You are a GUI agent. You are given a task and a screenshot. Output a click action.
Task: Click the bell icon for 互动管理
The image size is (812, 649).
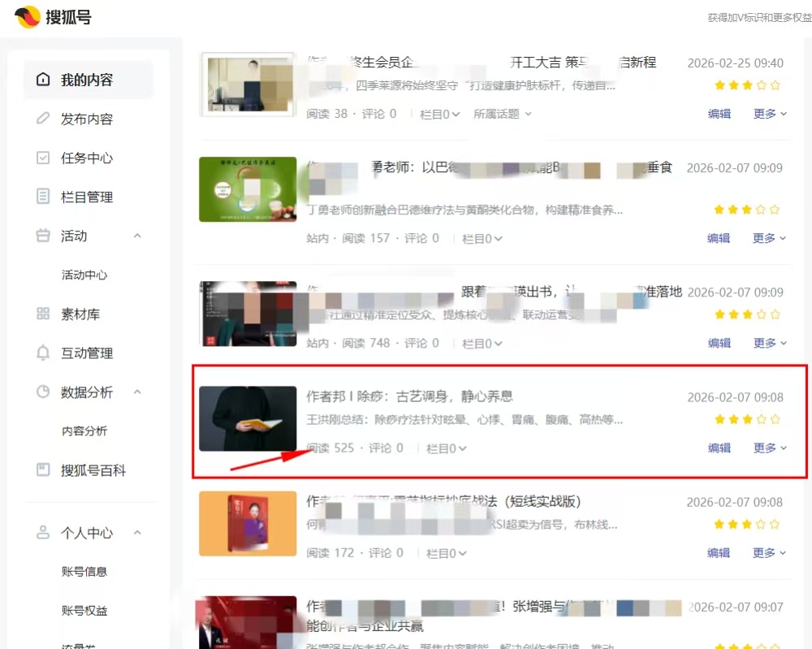tap(43, 353)
